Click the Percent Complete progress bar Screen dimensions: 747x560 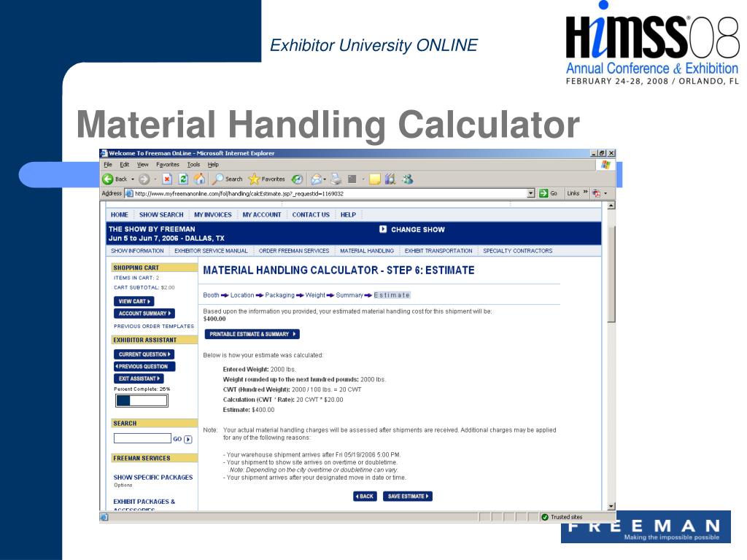[142, 400]
